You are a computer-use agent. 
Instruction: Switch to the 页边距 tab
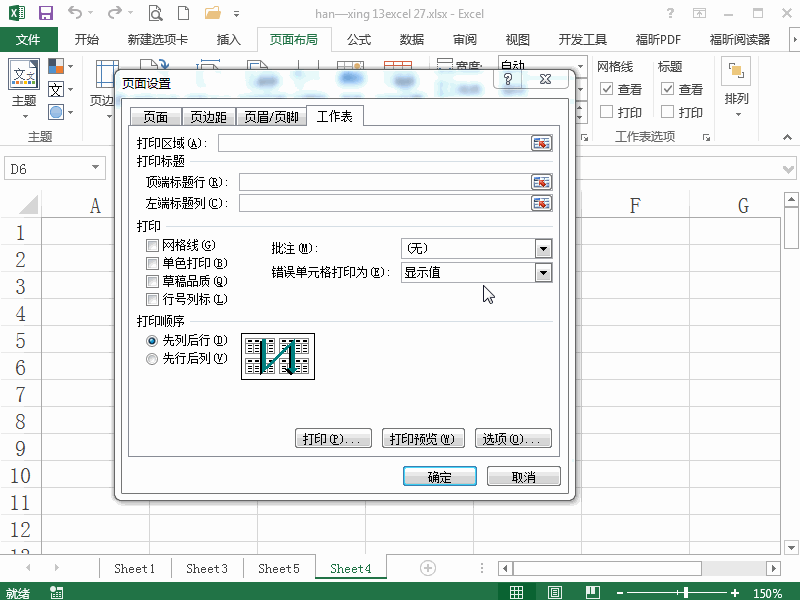[x=209, y=116]
